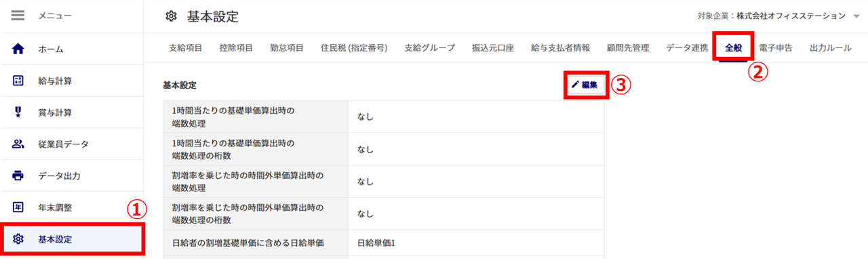Click the 日給単価1 setting value
Image resolution: width=868 pixels, height=259 pixels.
(x=376, y=243)
